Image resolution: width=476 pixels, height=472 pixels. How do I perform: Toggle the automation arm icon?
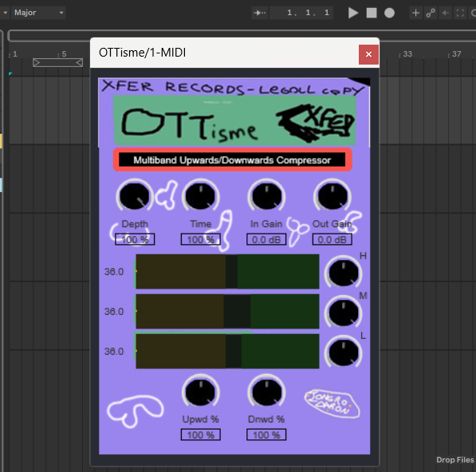[431, 13]
